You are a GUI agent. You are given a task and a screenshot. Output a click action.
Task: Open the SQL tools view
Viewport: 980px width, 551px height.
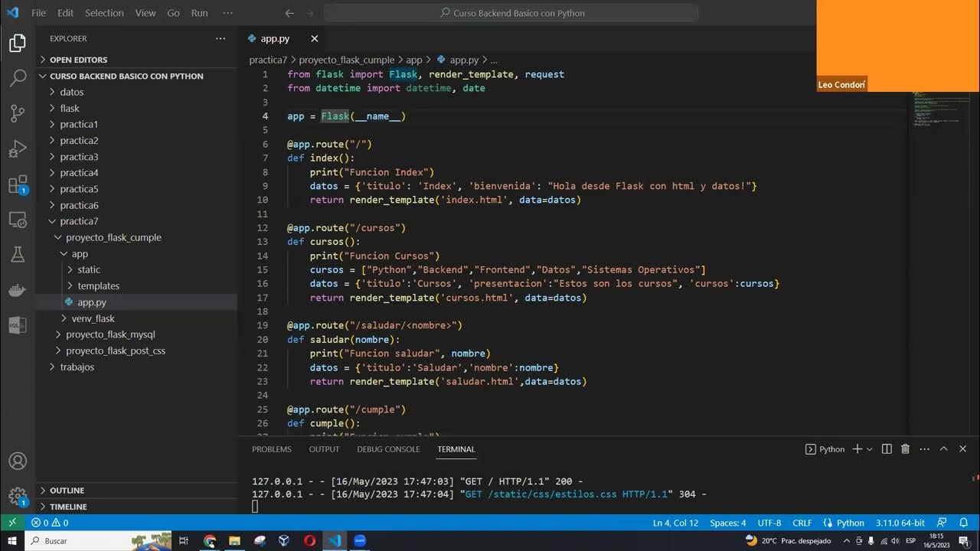(x=18, y=325)
